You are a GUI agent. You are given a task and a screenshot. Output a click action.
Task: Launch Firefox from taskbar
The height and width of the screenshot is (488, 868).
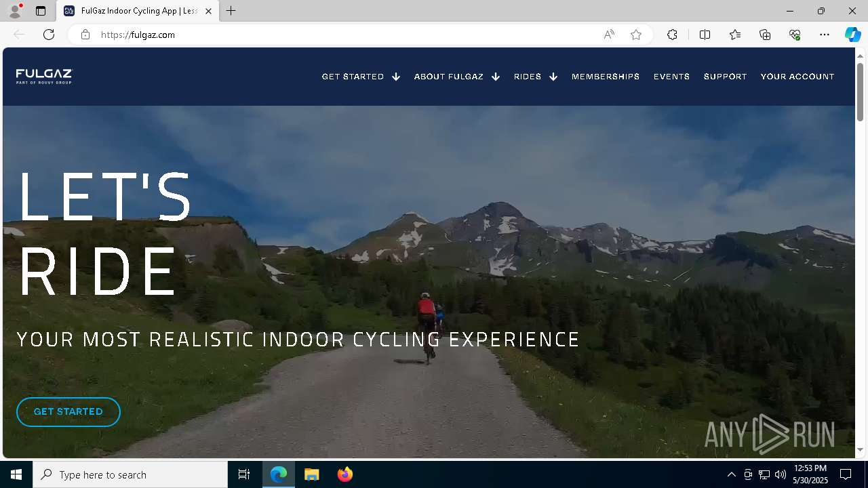click(x=344, y=474)
